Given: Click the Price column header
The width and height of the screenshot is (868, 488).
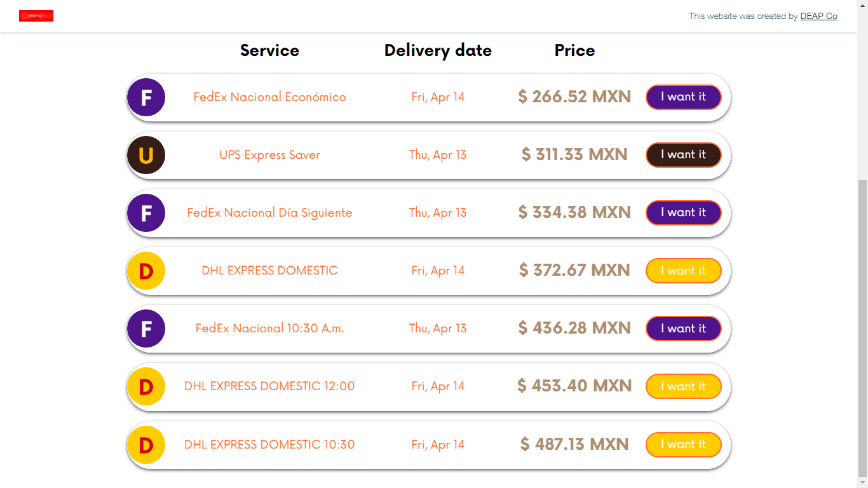Looking at the screenshot, I should (574, 50).
